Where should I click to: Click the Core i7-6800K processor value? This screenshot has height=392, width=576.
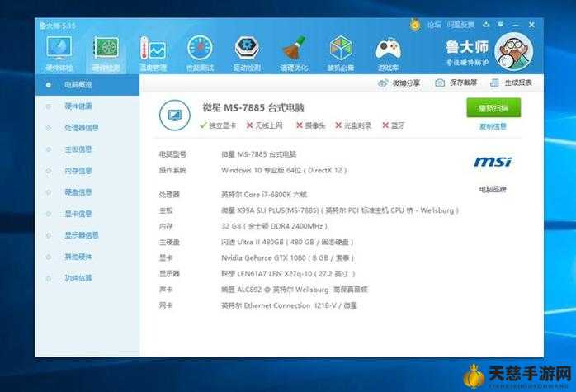pyautogui.click(x=264, y=195)
